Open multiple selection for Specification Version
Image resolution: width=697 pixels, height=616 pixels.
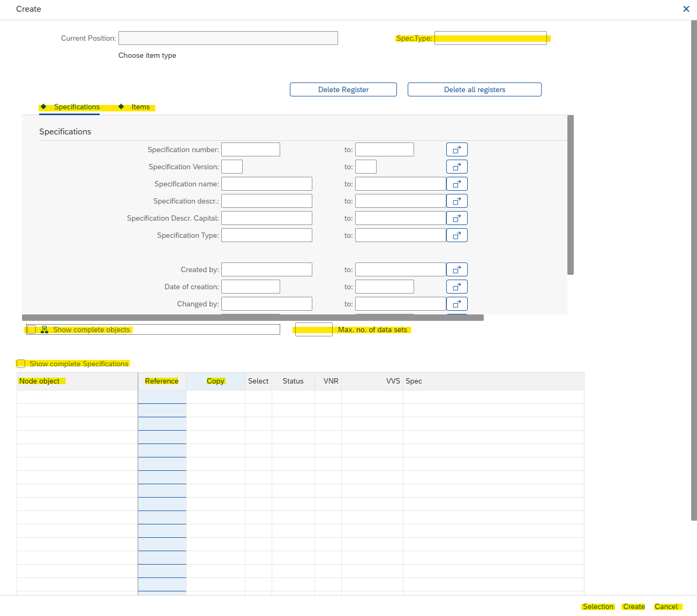coord(456,167)
